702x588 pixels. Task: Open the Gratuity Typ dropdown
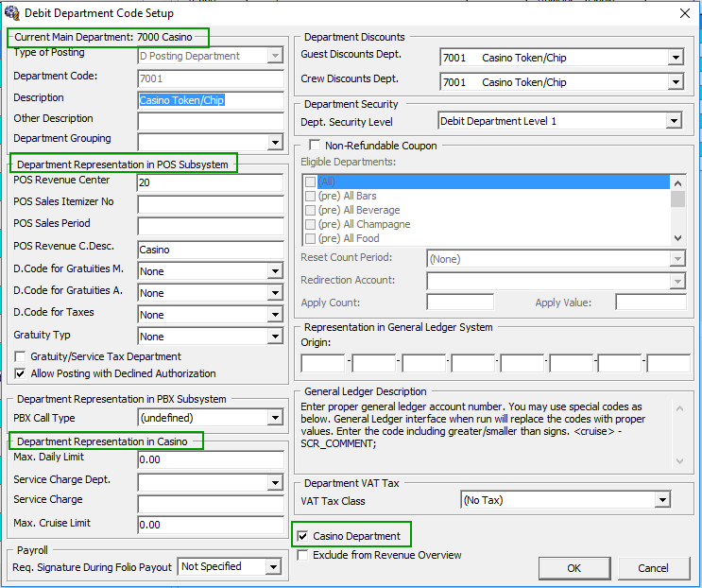pyautogui.click(x=275, y=337)
